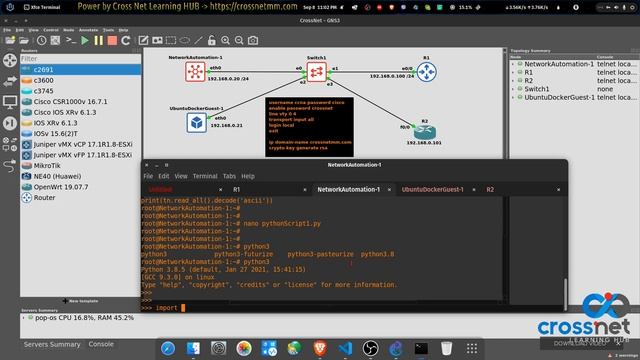Select Cisco IOS XRv 6.1.3 template
640x360 pixels.
[x=80, y=112]
